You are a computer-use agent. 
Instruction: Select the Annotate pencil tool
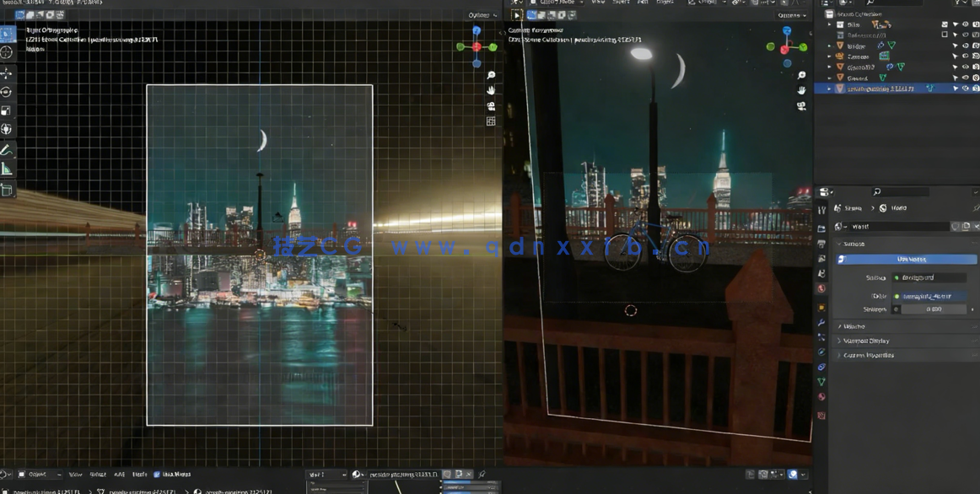(7, 150)
